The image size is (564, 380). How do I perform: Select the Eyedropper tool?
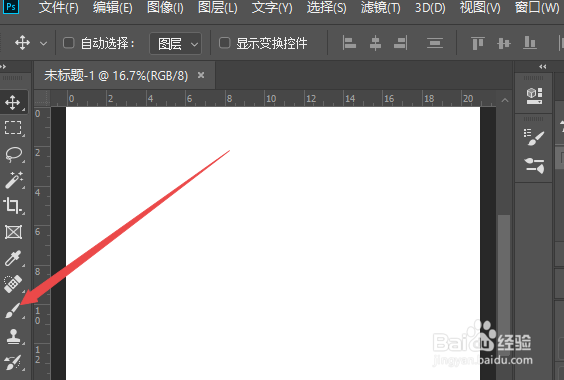pyautogui.click(x=13, y=258)
